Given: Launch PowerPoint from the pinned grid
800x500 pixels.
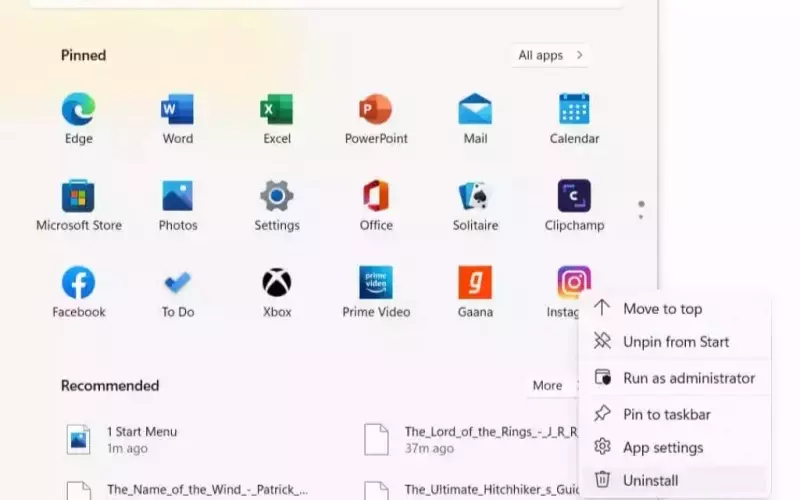Looking at the screenshot, I should [x=376, y=118].
